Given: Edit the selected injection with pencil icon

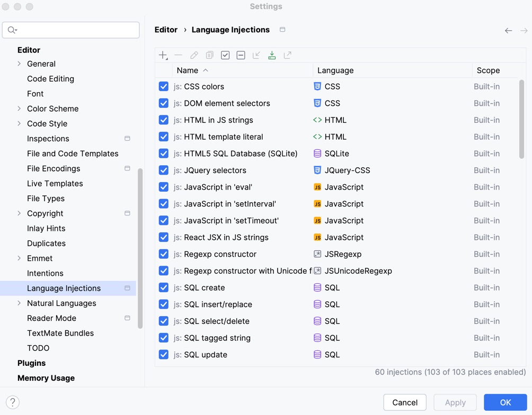Looking at the screenshot, I should click(x=194, y=55).
